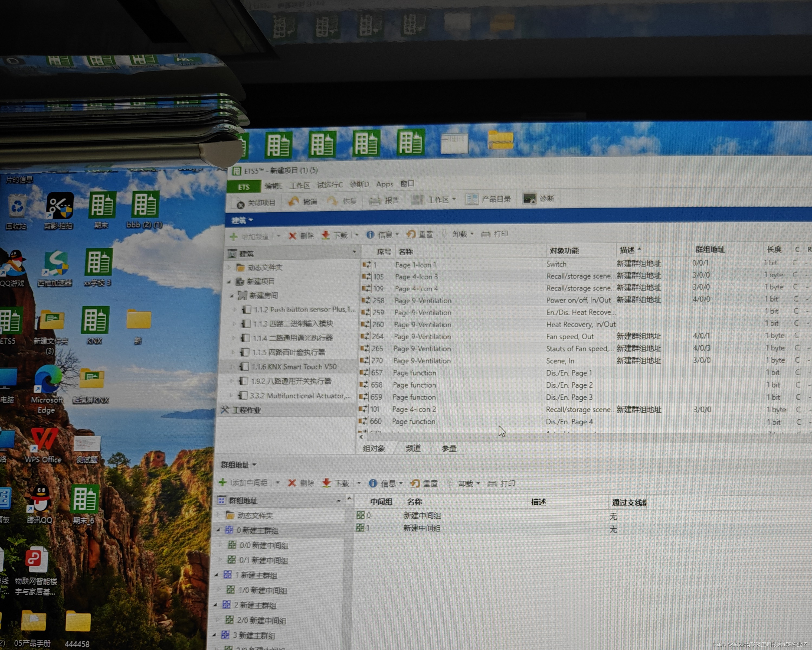Expand the 0/1 新建中间组 middle group
The image size is (812, 650).
(221, 560)
